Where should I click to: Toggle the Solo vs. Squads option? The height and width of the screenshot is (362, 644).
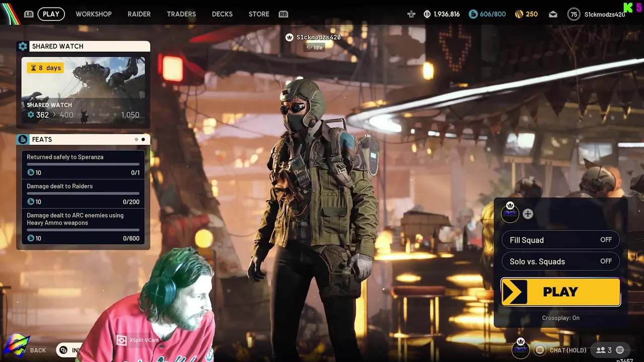tap(560, 261)
